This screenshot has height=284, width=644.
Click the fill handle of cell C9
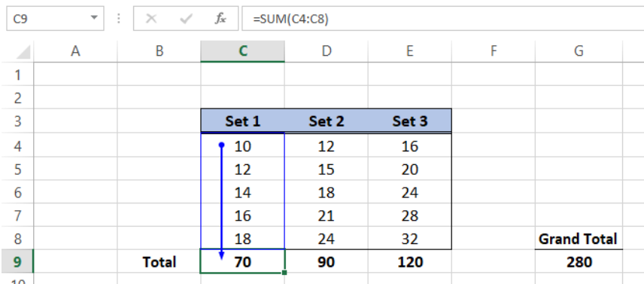(284, 273)
